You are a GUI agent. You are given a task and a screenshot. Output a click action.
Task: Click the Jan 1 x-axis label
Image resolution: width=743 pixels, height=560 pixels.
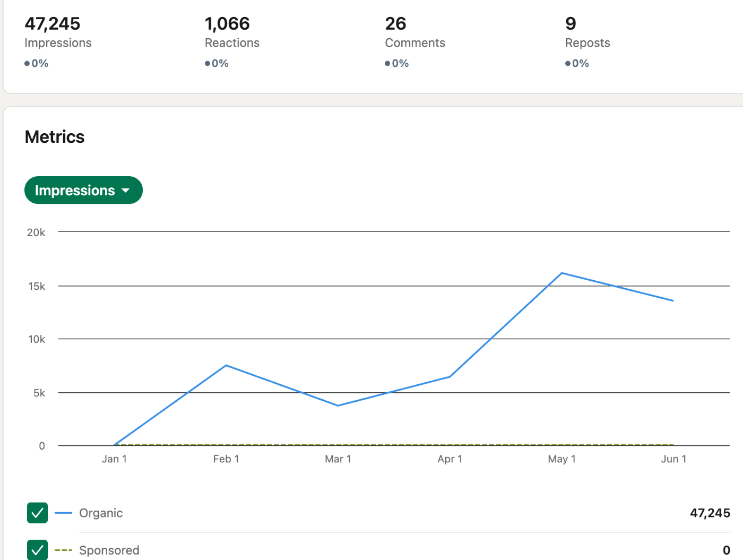point(114,459)
